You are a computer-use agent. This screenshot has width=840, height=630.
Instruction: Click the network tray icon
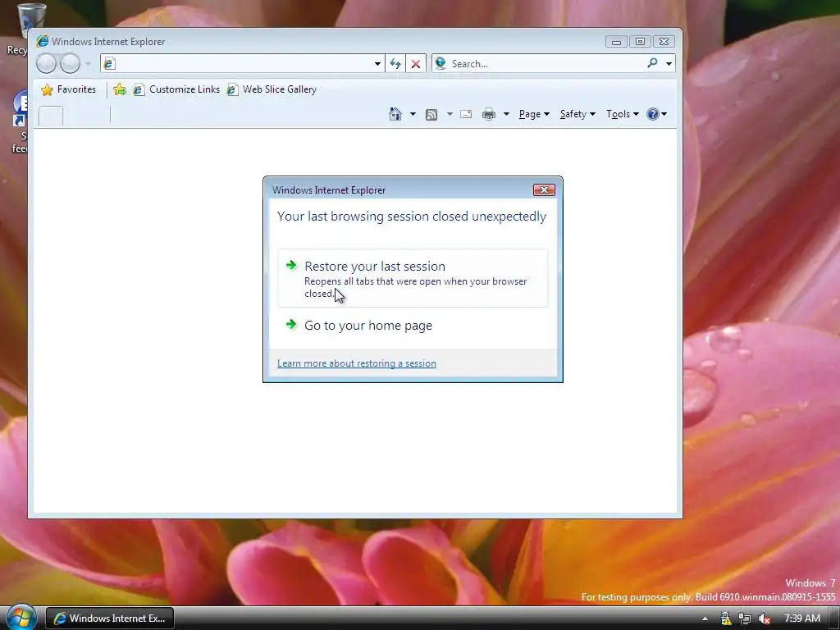pos(745,619)
